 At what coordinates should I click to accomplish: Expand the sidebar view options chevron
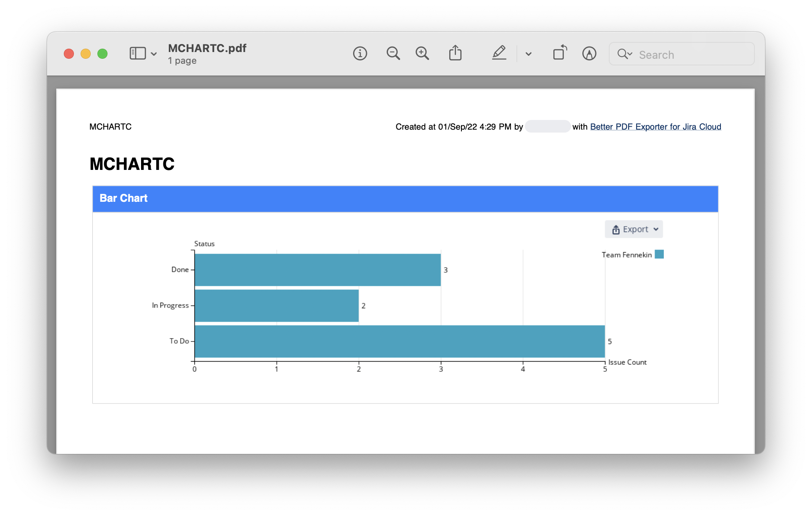(154, 54)
